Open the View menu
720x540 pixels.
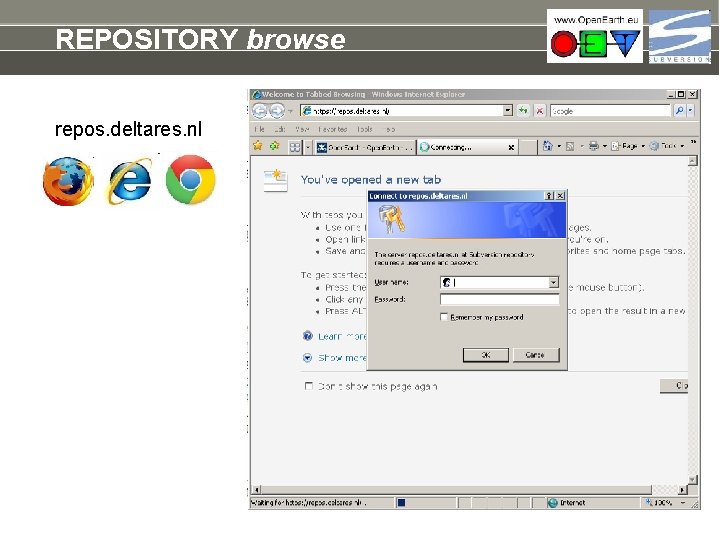pyautogui.click(x=302, y=129)
